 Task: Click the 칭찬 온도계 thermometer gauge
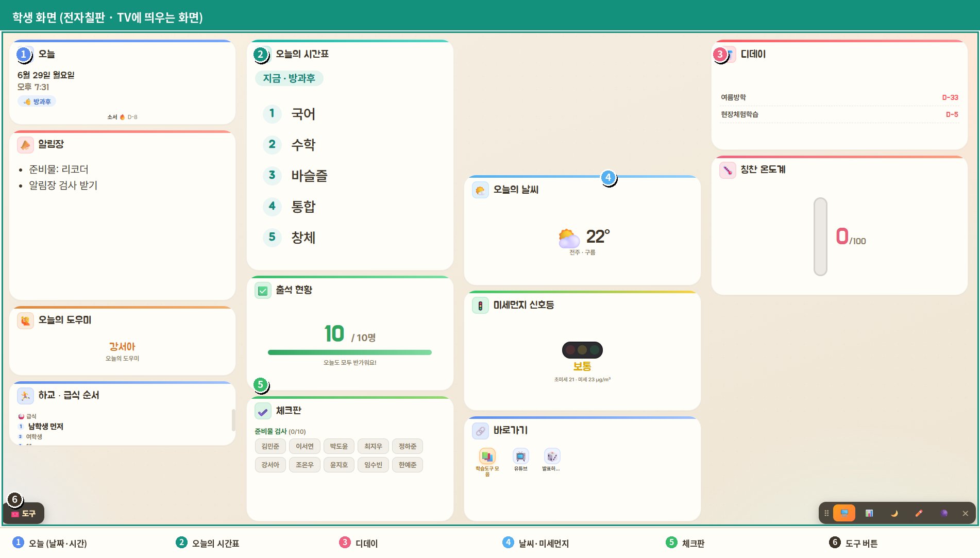tap(820, 236)
